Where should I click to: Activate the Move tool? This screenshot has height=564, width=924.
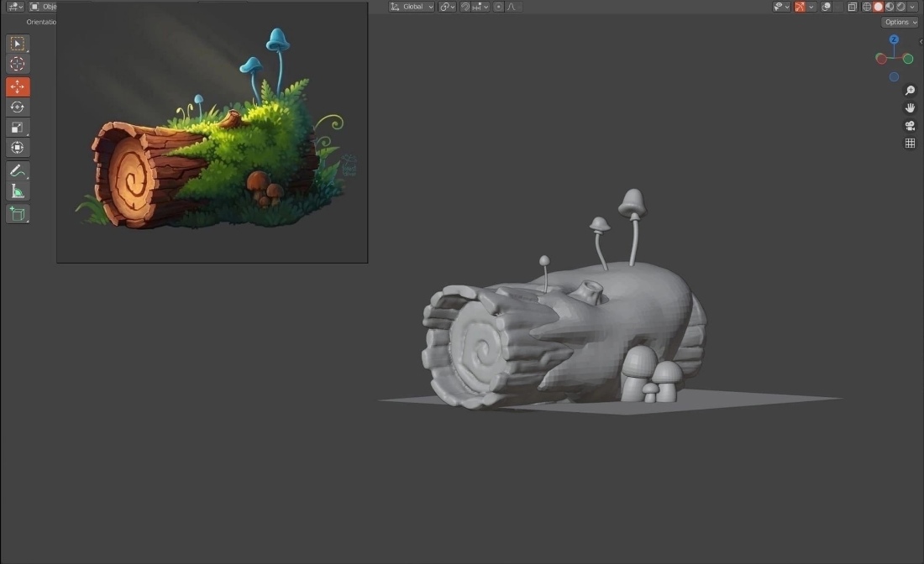(x=17, y=86)
